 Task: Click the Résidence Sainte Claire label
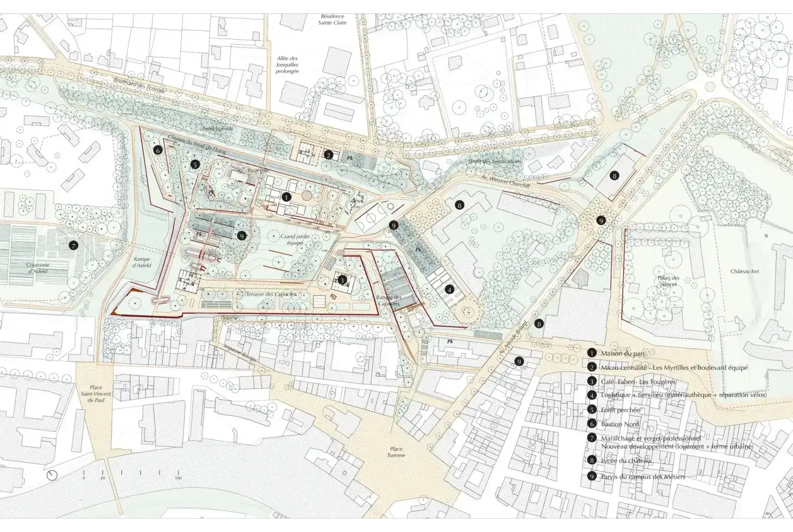[x=332, y=20]
